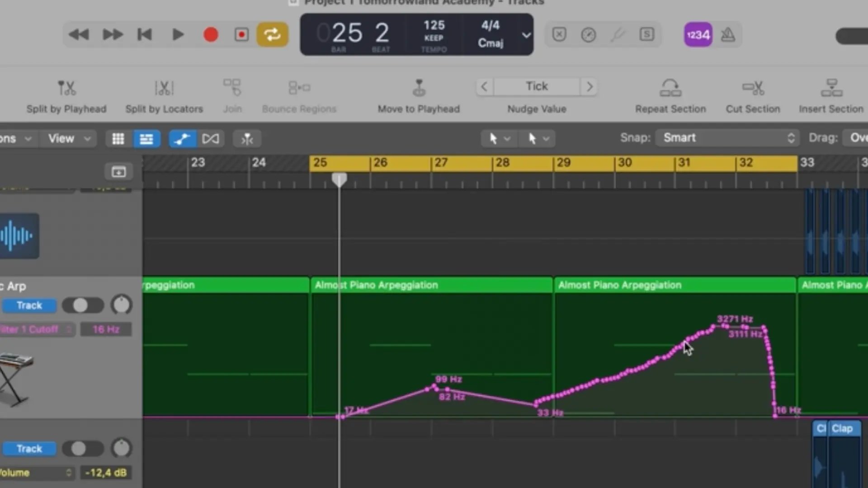
Task: Click the 99 Hz automation point
Action: [x=434, y=386]
